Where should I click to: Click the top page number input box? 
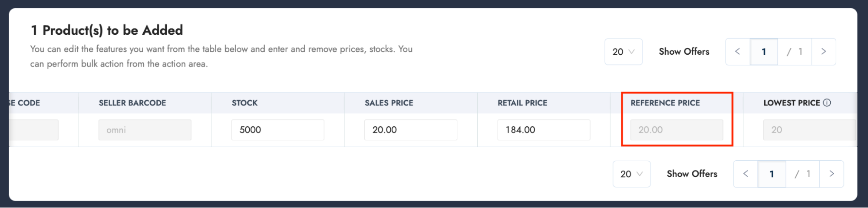763,52
